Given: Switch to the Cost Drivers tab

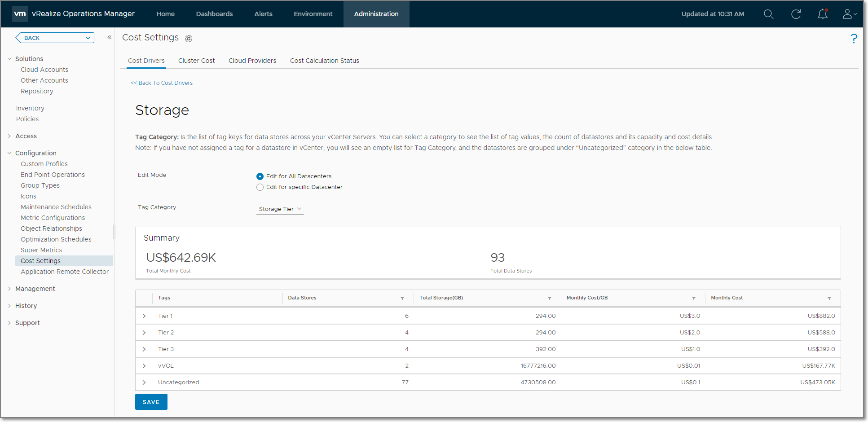Looking at the screenshot, I should tap(146, 61).
